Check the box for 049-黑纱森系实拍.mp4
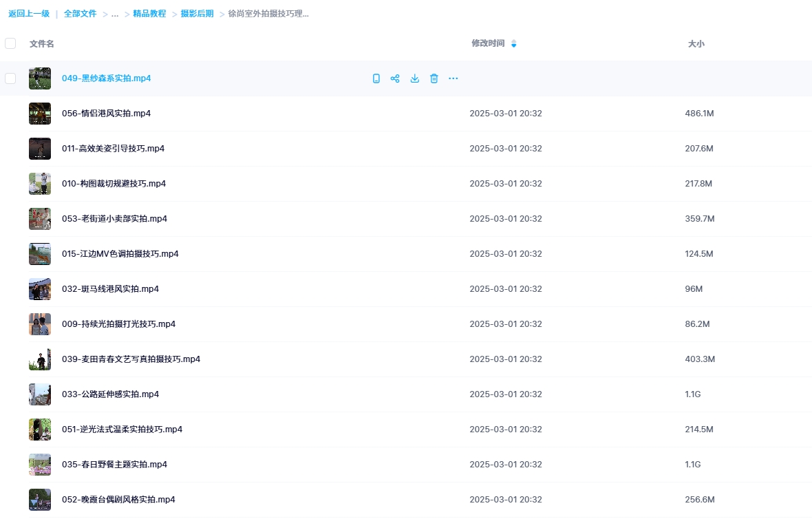 point(10,78)
